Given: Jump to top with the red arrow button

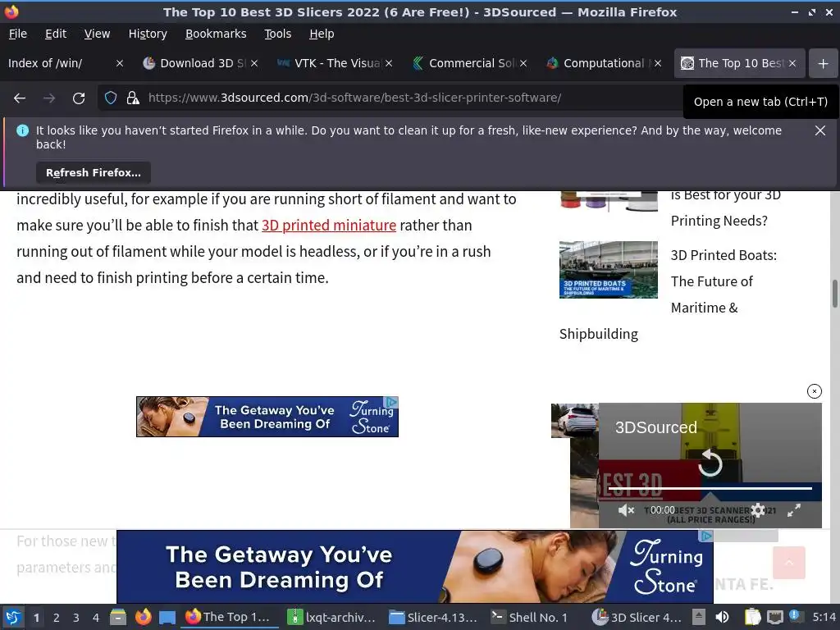Looking at the screenshot, I should (789, 563).
